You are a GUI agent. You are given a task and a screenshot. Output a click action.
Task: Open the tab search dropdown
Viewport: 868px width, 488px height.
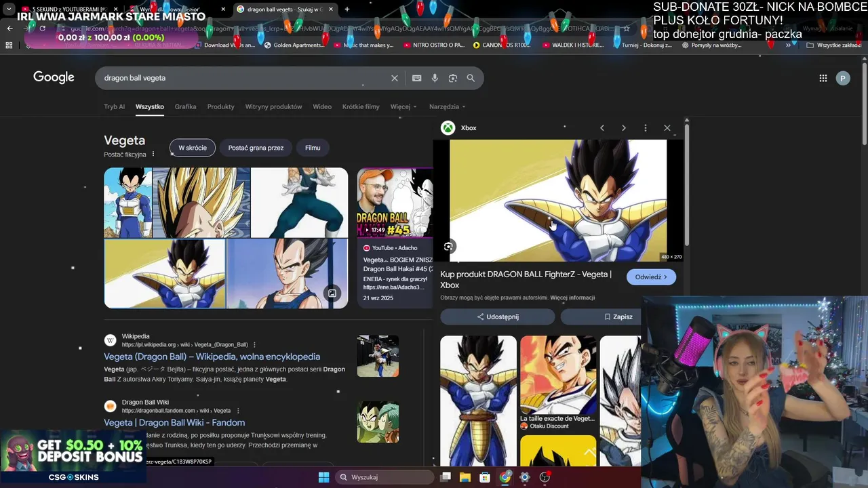(9, 9)
